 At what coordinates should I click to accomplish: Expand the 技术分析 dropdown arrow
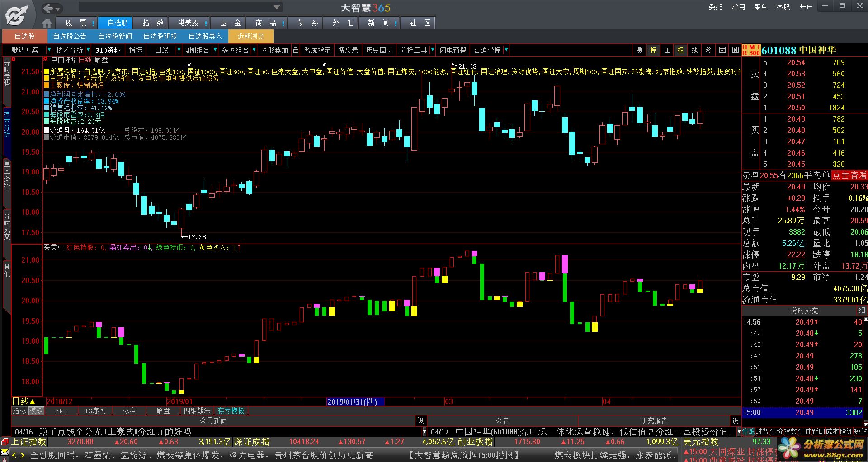pos(88,50)
